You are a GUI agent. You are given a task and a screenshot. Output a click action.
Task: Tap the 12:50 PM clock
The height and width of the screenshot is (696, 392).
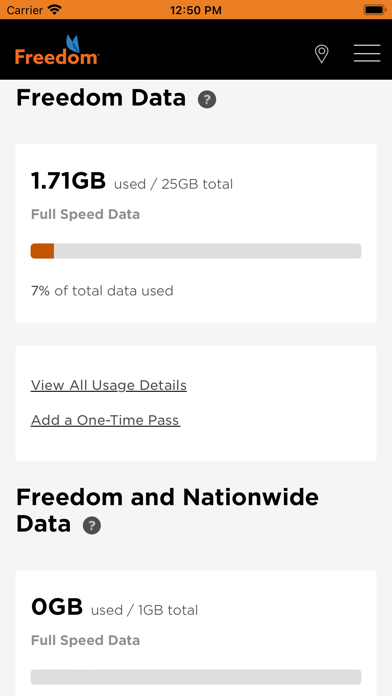196,10
